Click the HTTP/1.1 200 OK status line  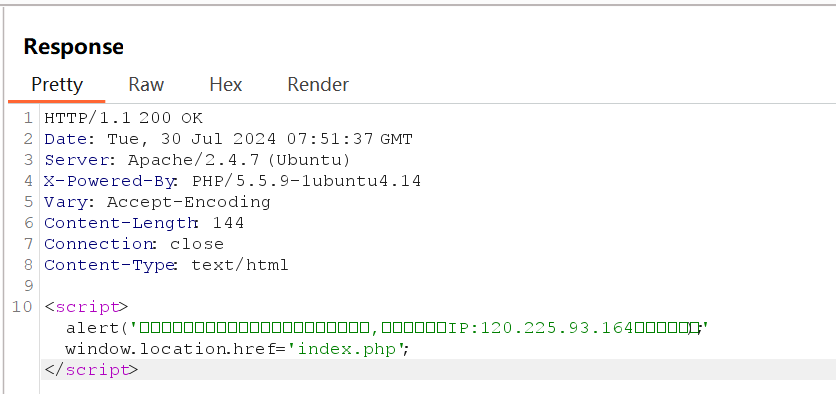click(123, 118)
